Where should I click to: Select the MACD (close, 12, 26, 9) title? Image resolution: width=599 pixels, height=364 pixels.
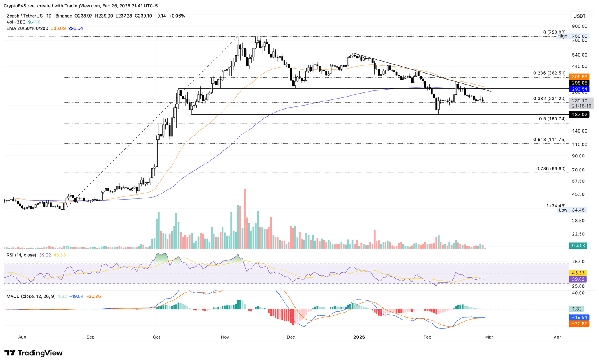[x=31, y=297]
